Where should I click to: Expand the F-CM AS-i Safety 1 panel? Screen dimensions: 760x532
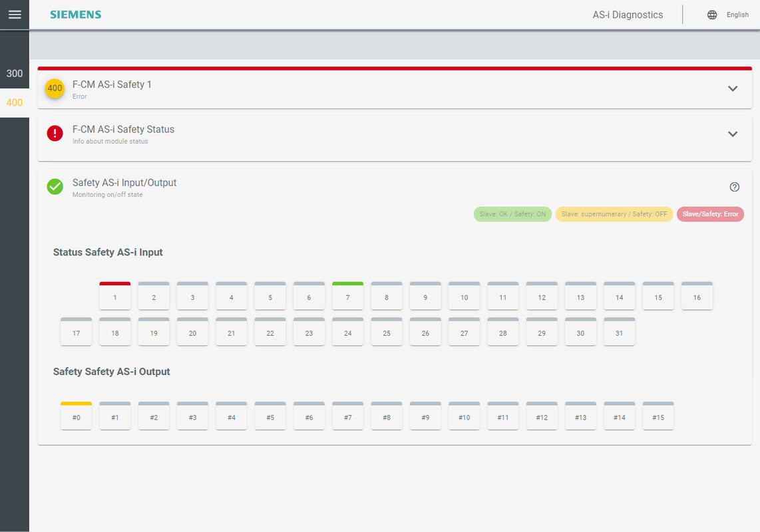732,88
